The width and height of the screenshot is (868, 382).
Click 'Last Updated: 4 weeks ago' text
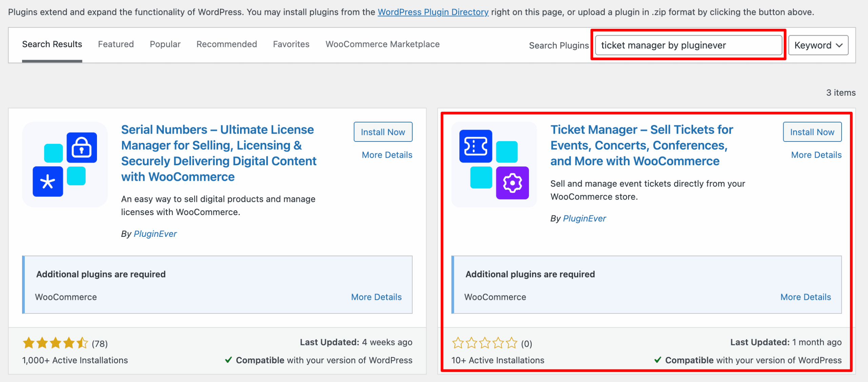356,342
